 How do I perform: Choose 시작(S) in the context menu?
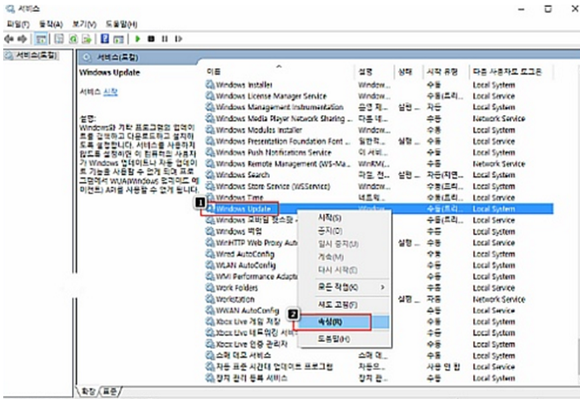tap(345, 218)
